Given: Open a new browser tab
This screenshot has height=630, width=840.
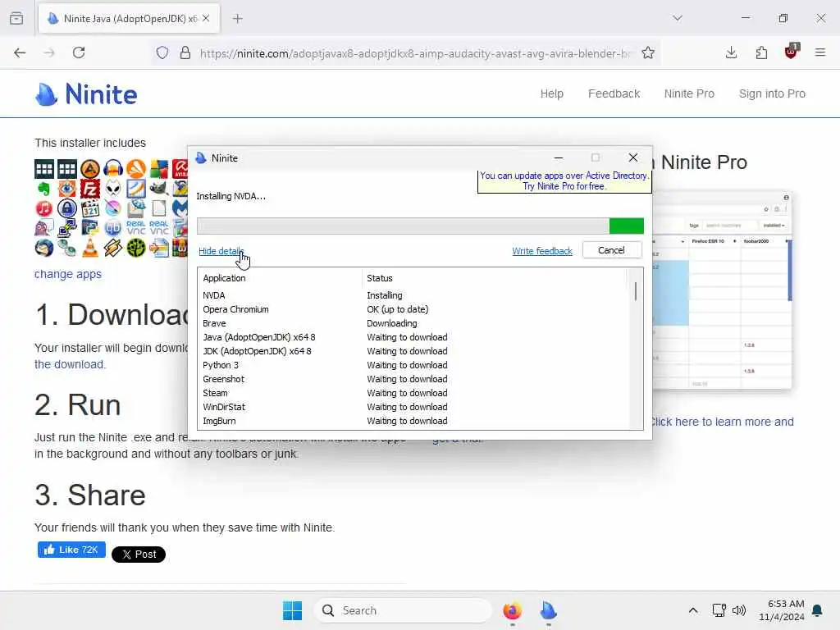Looking at the screenshot, I should pos(238,19).
